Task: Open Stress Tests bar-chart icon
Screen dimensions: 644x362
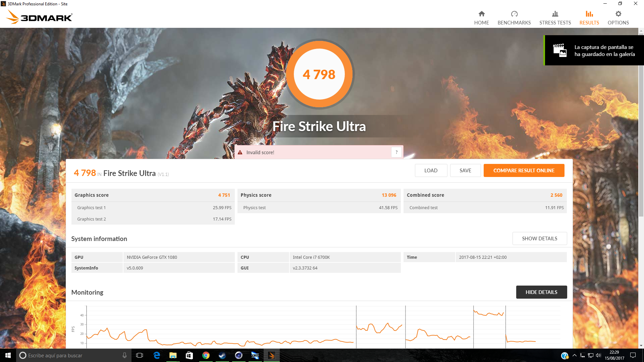Action: coord(555,14)
